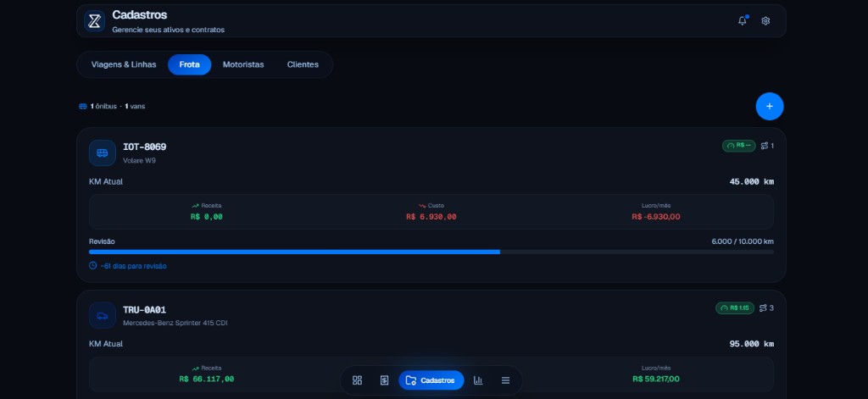Viewport: 868px width, 399px height.
Task: Open the IOT-8069 vehicle card title
Action: [x=144, y=147]
